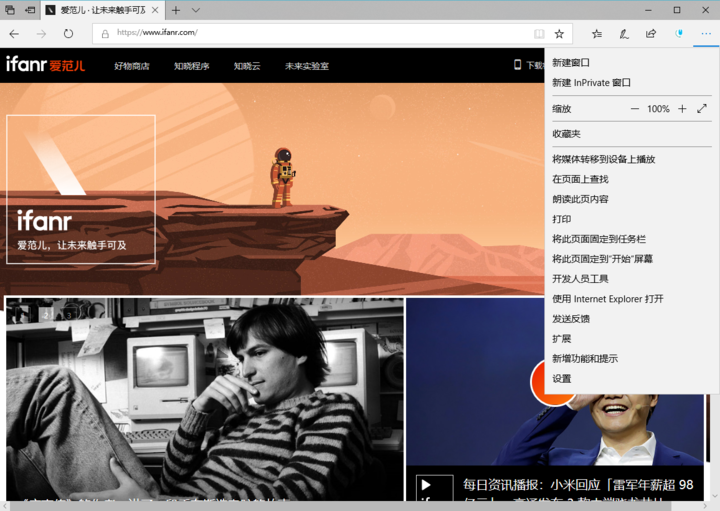Click the set tabs aside icon
This screenshot has height=511, width=720.
(30, 10)
